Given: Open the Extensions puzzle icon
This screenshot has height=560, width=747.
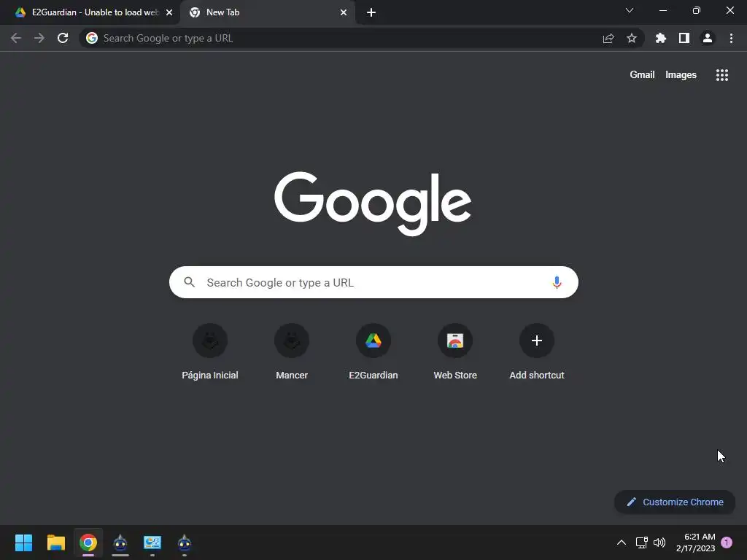Looking at the screenshot, I should click(661, 38).
